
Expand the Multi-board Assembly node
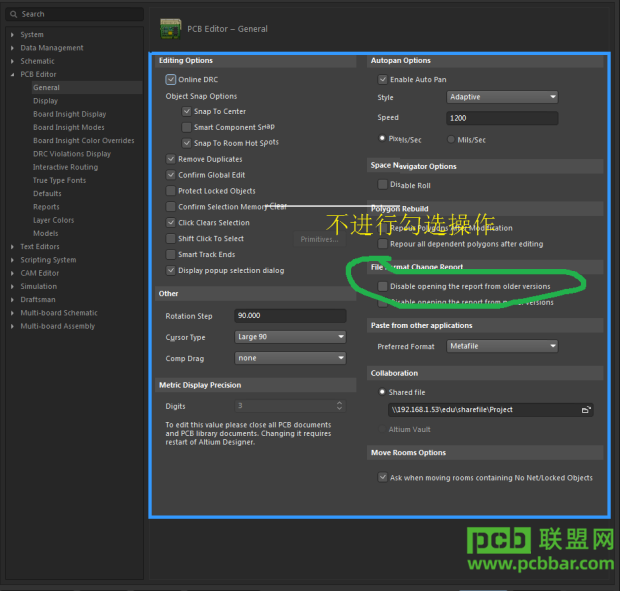pyautogui.click(x=12, y=326)
